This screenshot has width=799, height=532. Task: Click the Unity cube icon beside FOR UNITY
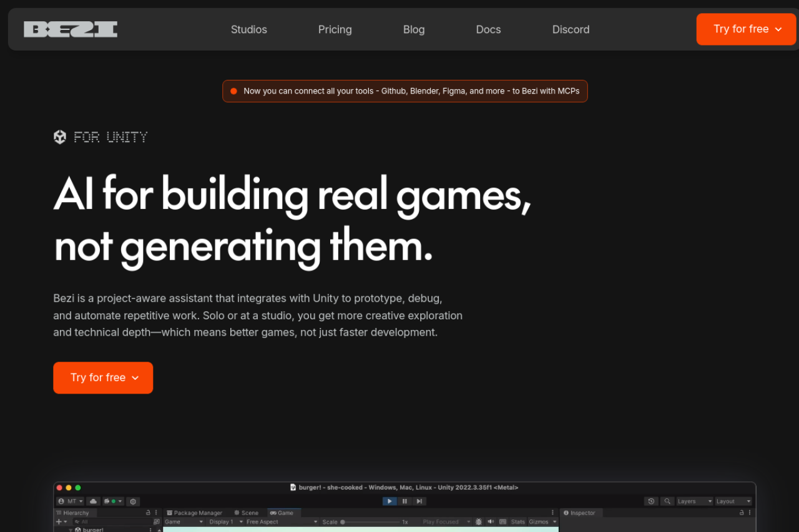coord(60,137)
